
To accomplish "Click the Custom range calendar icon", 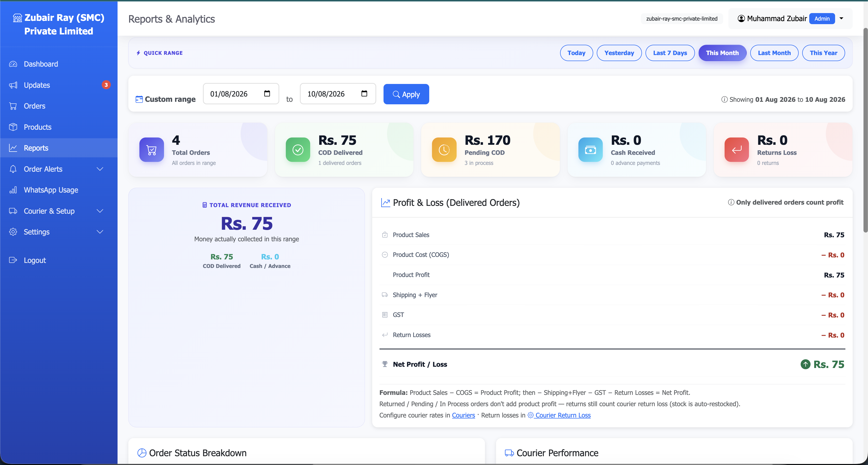I will pos(139,99).
